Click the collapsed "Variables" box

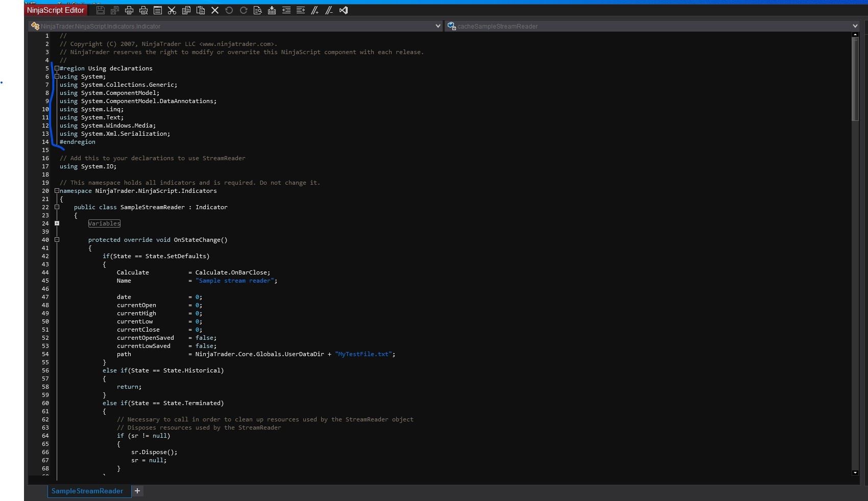tap(104, 223)
